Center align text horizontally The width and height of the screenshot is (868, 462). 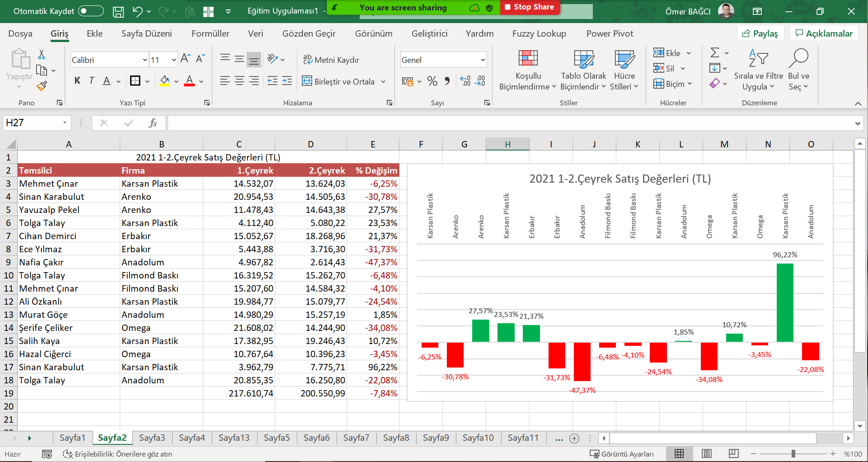239,81
